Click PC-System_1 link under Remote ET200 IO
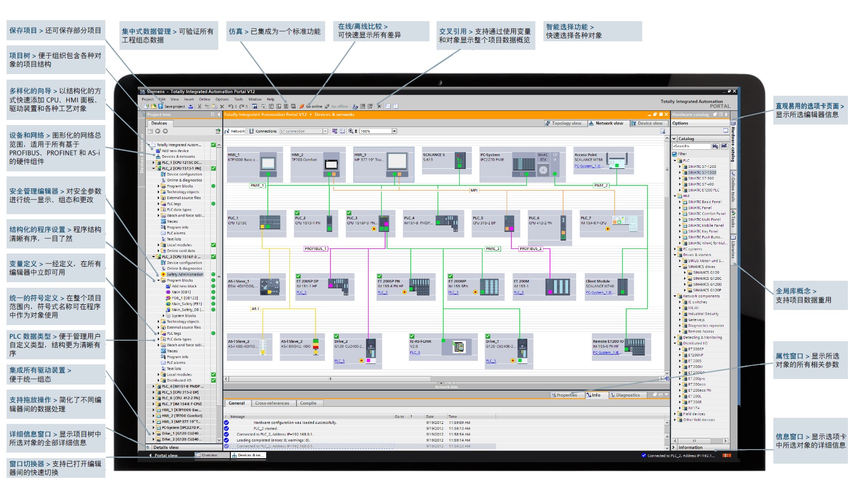857x504 pixels. pos(606,352)
